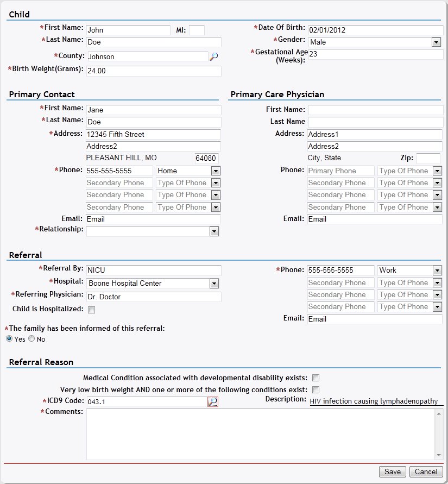
Task: Open Primary Contact phone type Home dropdown
Action: (216, 171)
